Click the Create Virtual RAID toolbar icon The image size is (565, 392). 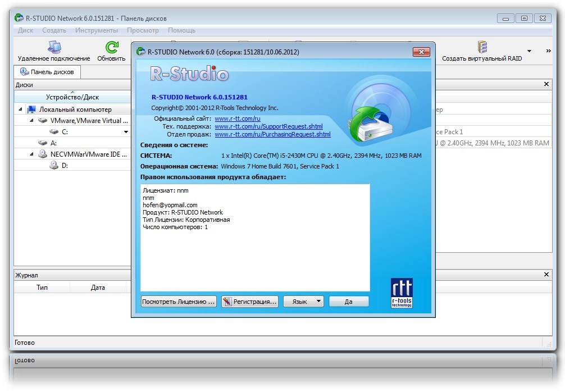click(x=481, y=47)
